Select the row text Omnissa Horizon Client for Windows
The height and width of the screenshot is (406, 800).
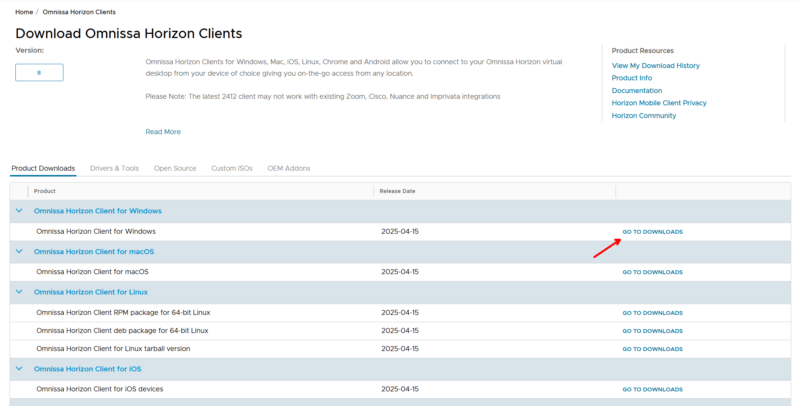[x=96, y=231]
